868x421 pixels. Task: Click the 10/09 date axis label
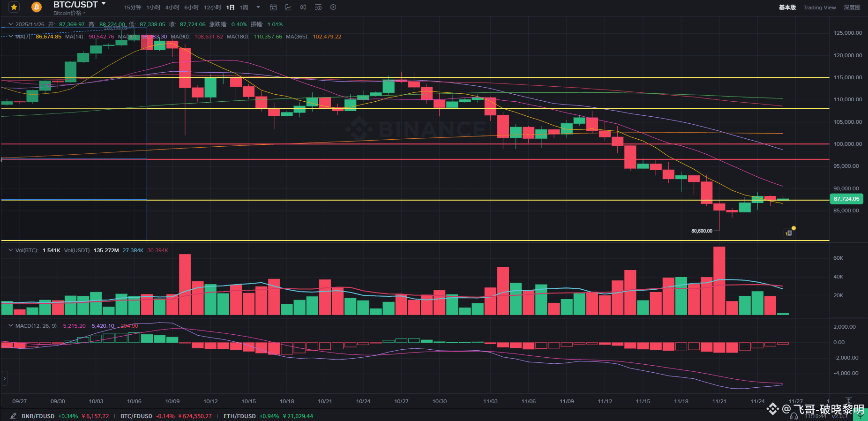coord(172,401)
